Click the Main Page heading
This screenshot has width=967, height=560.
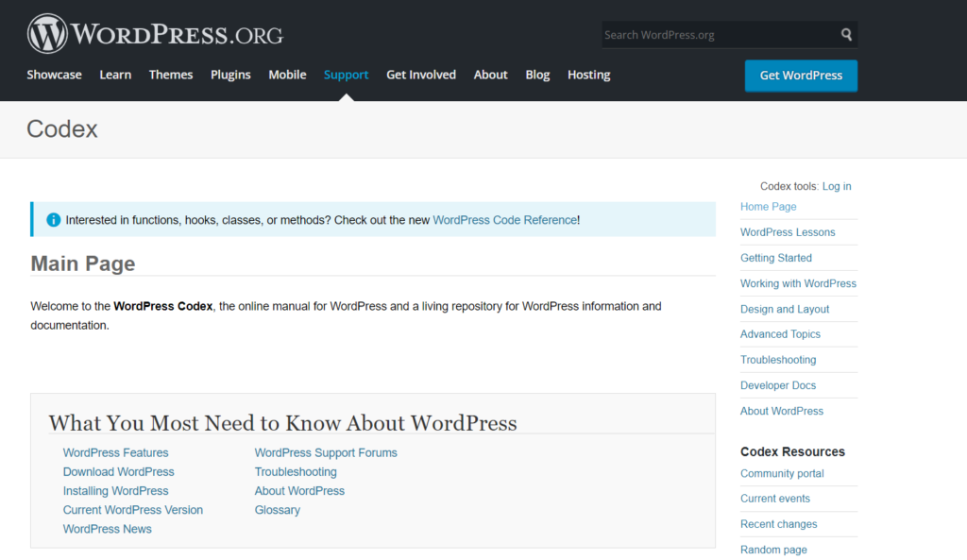(x=83, y=263)
